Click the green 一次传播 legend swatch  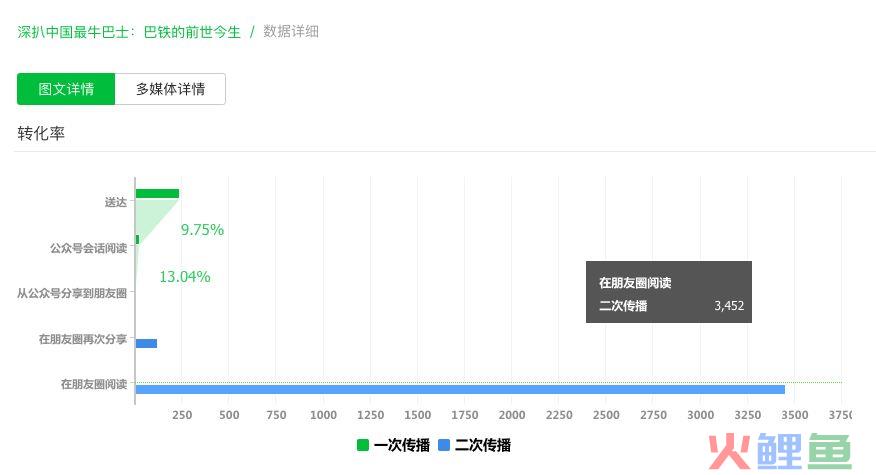[363, 445]
